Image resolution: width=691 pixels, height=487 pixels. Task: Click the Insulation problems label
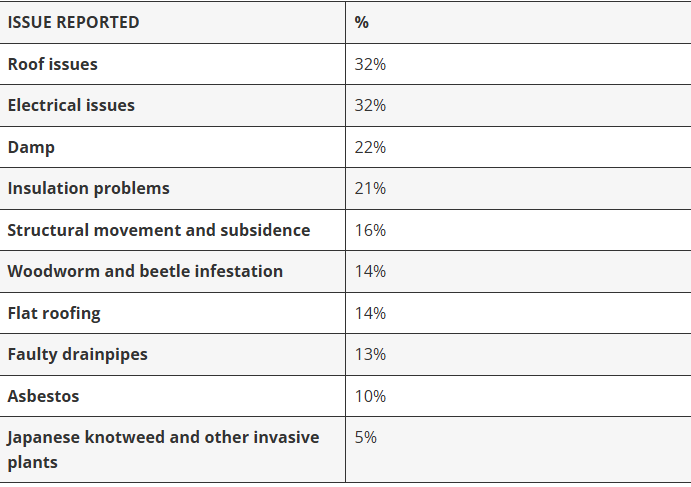(x=88, y=189)
